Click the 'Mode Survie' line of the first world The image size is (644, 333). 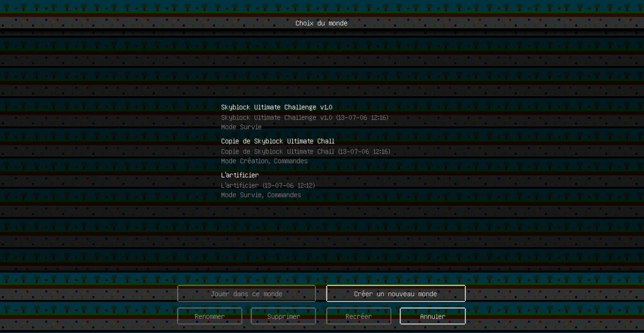[242, 127]
